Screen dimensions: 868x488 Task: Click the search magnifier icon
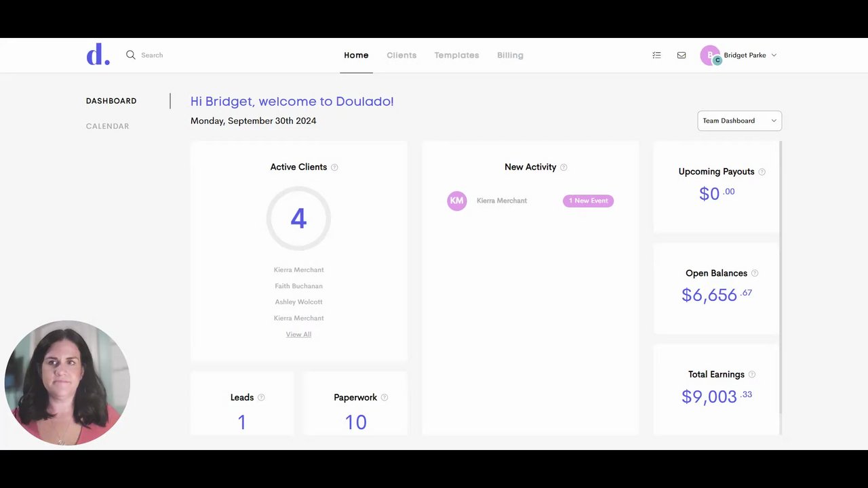(x=131, y=55)
